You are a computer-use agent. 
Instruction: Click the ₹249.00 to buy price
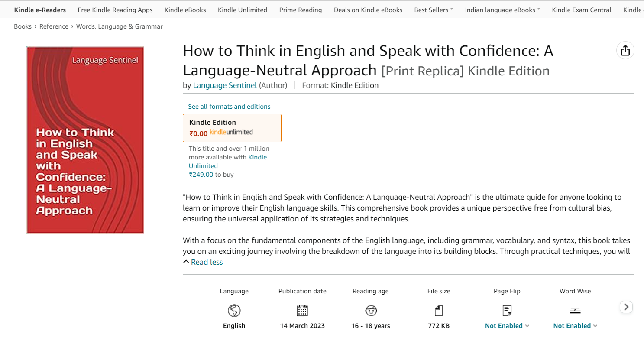(x=211, y=175)
